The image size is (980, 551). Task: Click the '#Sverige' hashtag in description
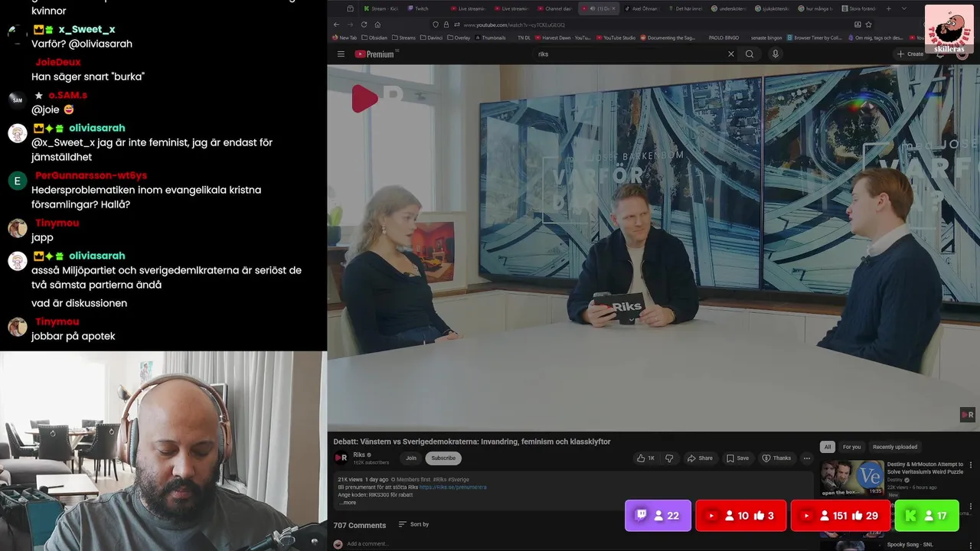(x=459, y=479)
